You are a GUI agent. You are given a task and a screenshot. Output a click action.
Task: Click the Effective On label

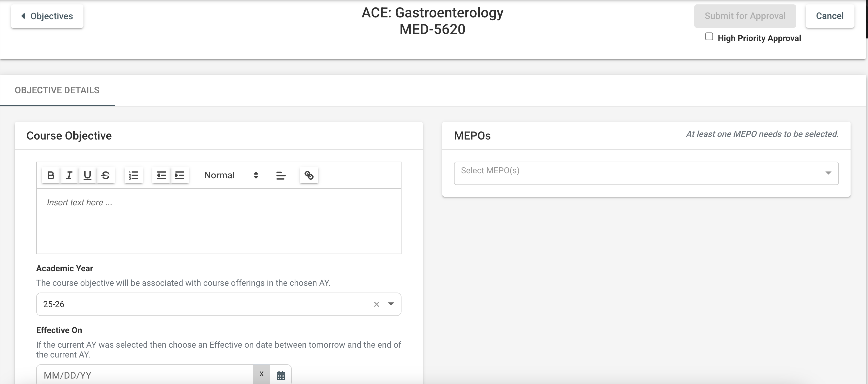click(x=59, y=330)
